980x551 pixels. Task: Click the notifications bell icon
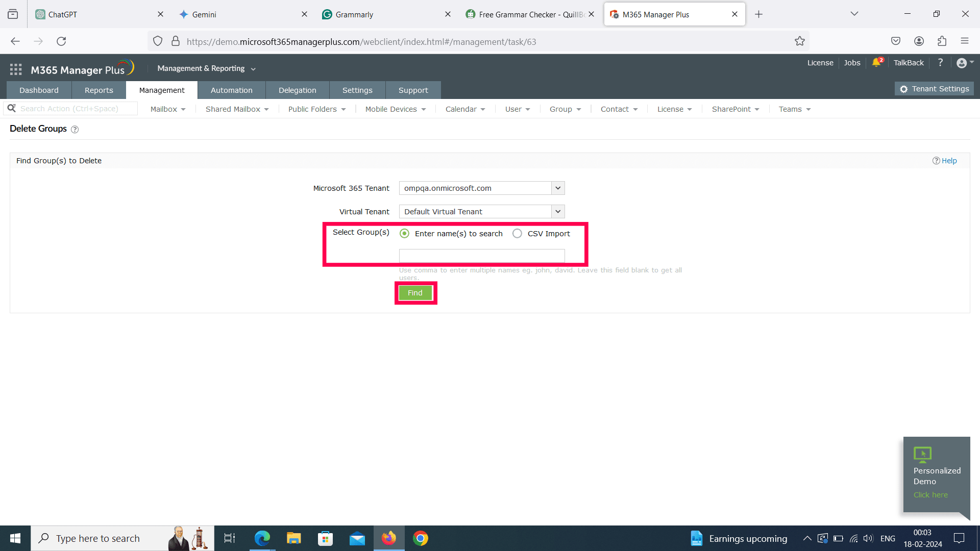point(877,62)
